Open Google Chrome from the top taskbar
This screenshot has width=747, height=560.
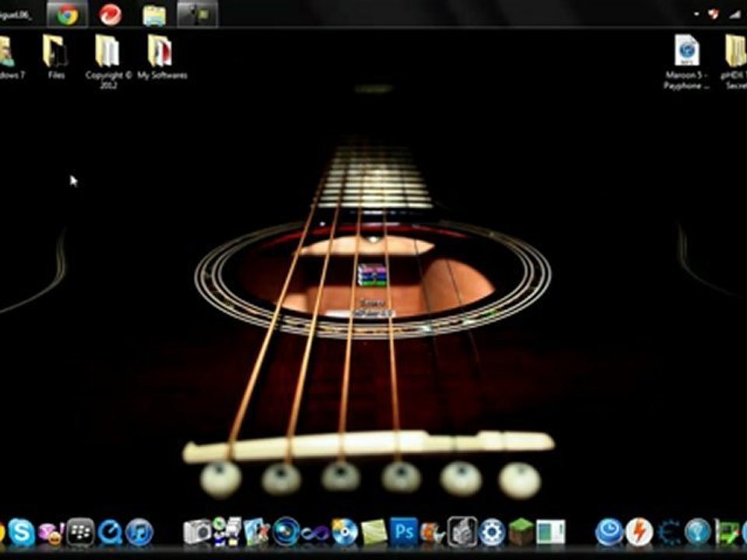[68, 14]
